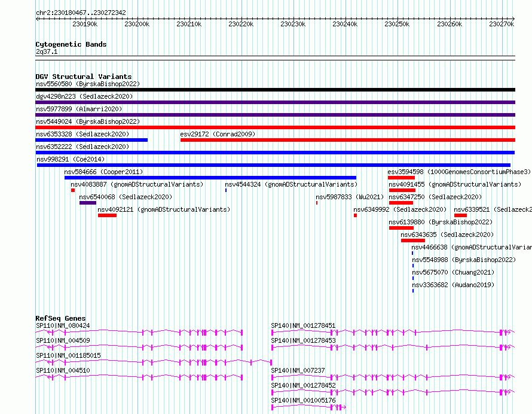
Task: Click the Cytogenetic Bands track heading
Action: 71,44
